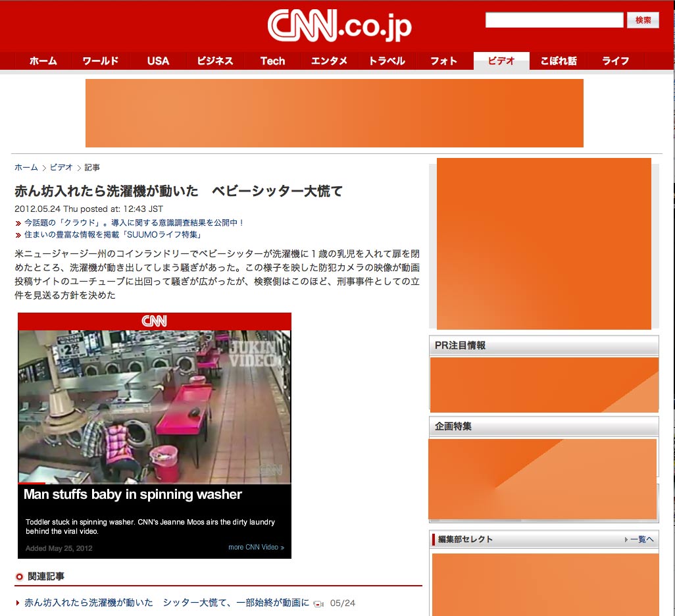675x616 pixels.
Task: Click the search text field
Action: 554,20
